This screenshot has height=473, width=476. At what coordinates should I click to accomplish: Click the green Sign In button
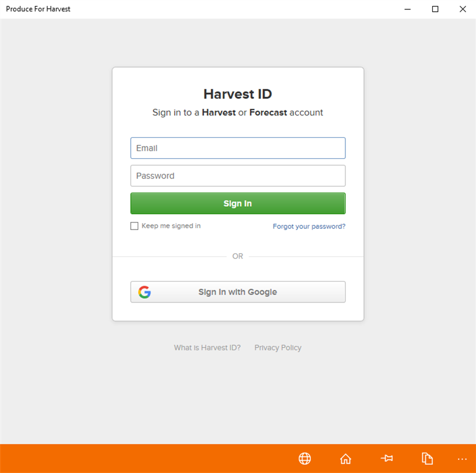[237, 203]
